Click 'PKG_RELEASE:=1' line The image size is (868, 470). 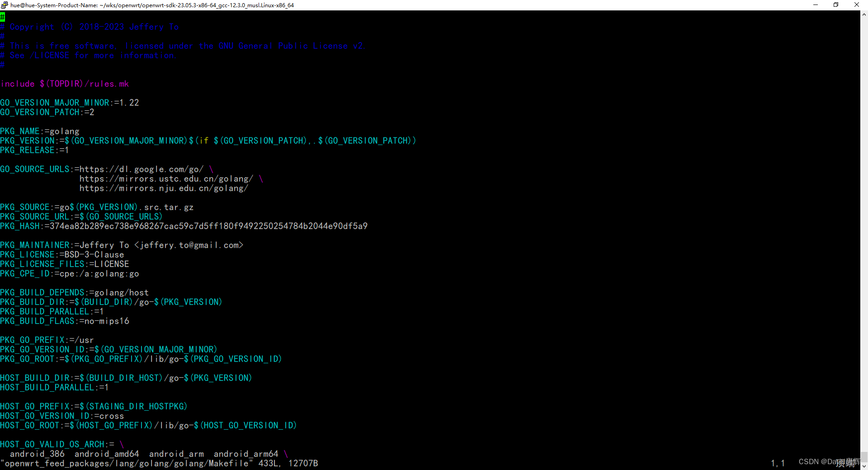[34, 150]
